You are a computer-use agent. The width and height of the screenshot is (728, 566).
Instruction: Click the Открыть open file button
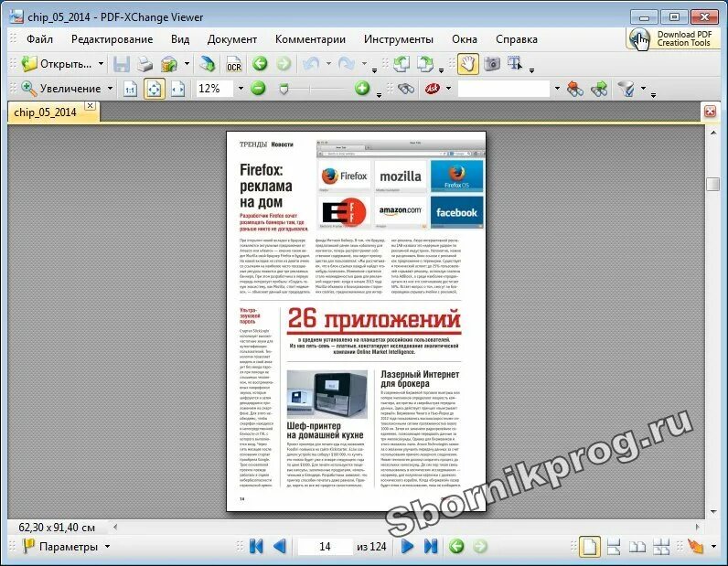[57, 64]
